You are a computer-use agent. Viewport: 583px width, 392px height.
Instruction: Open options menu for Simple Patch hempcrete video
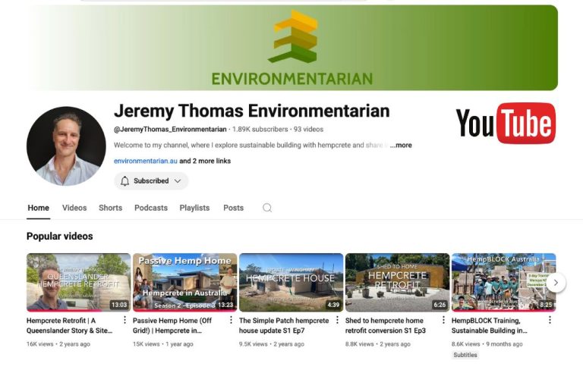pyautogui.click(x=337, y=320)
